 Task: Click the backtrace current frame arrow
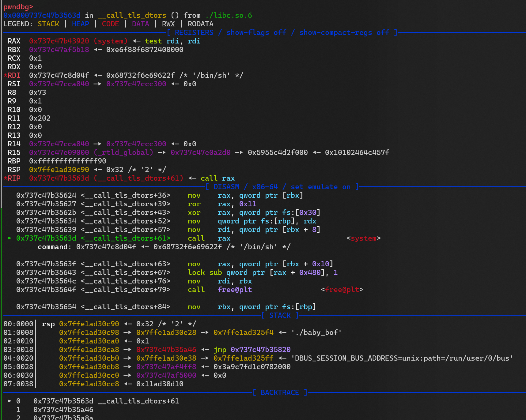coord(10,401)
